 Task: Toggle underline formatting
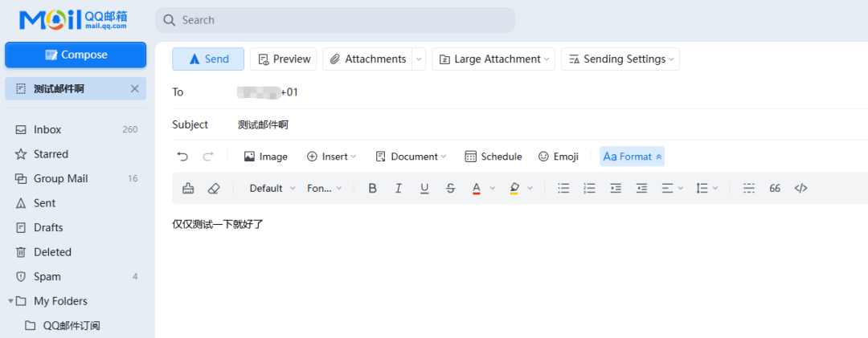[x=424, y=188]
